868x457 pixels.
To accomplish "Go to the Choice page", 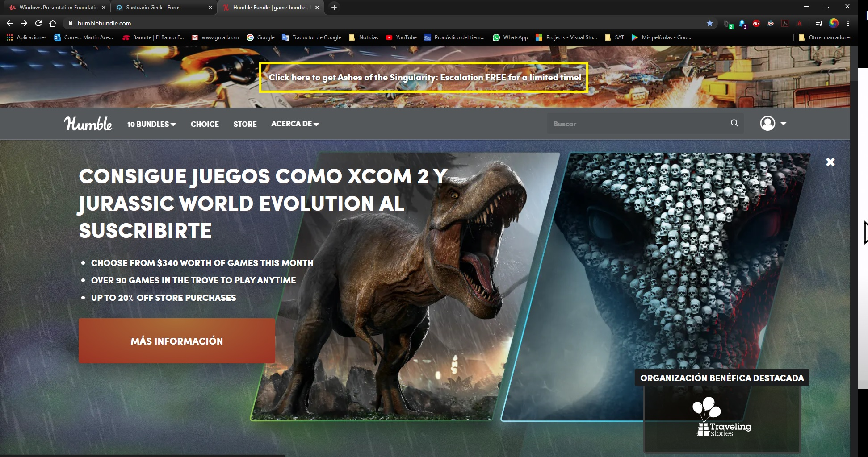I will click(x=205, y=124).
